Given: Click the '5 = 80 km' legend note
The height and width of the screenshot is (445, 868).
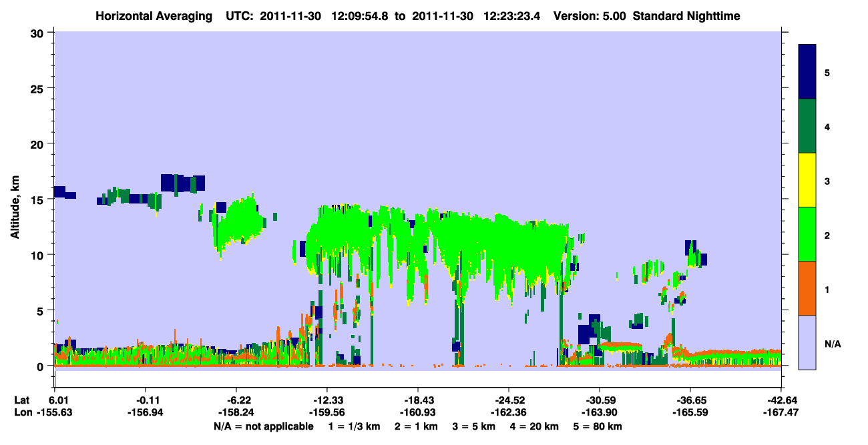Looking at the screenshot, I should click(x=598, y=426).
